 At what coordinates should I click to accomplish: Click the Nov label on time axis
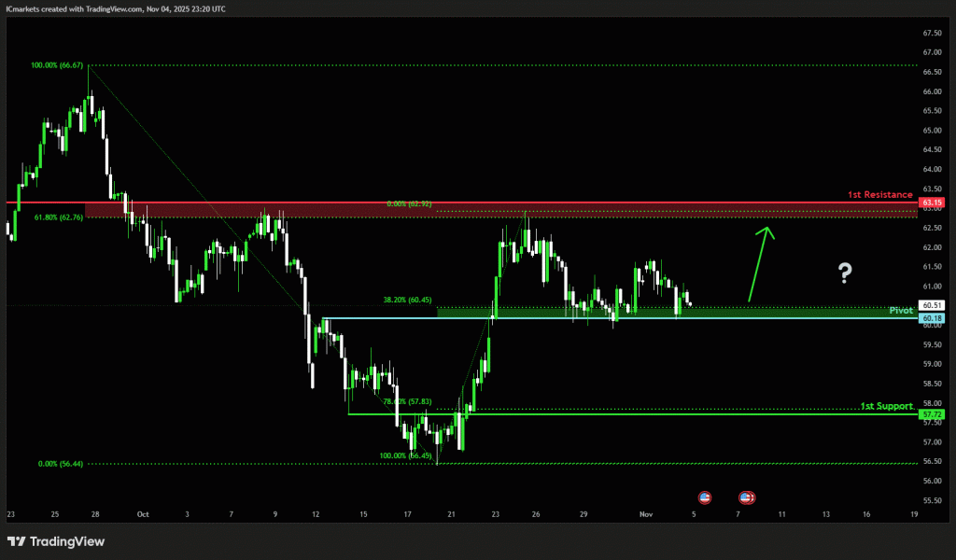pyautogui.click(x=647, y=514)
